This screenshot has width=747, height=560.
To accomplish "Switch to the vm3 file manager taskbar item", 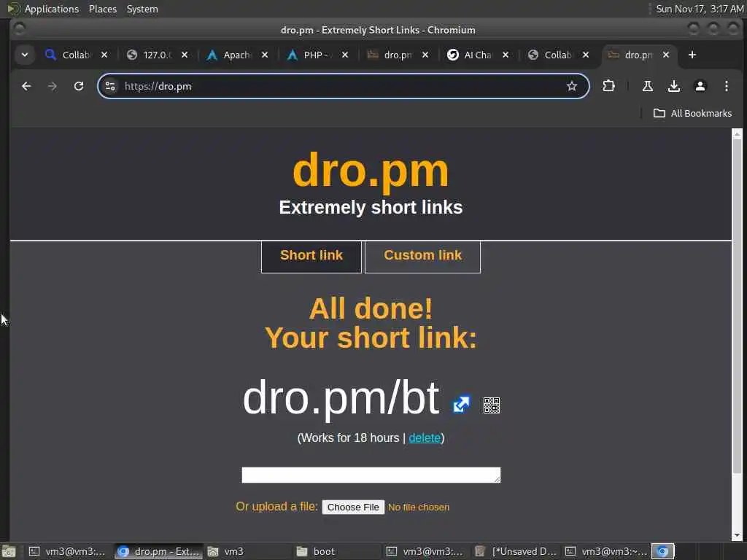I will pyautogui.click(x=248, y=551).
